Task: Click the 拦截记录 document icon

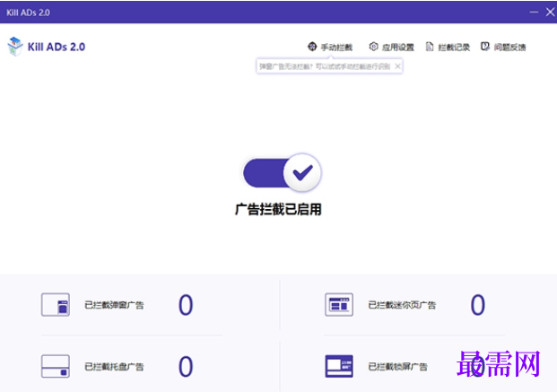Action: click(430, 47)
